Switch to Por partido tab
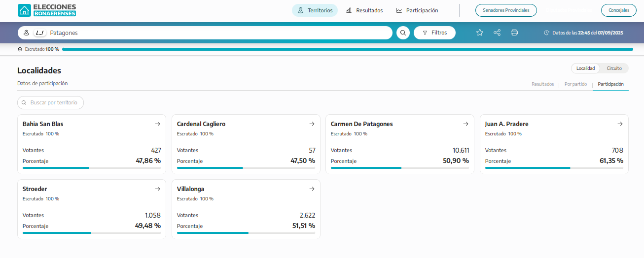Image resolution: width=644 pixels, height=258 pixels. tap(575, 84)
